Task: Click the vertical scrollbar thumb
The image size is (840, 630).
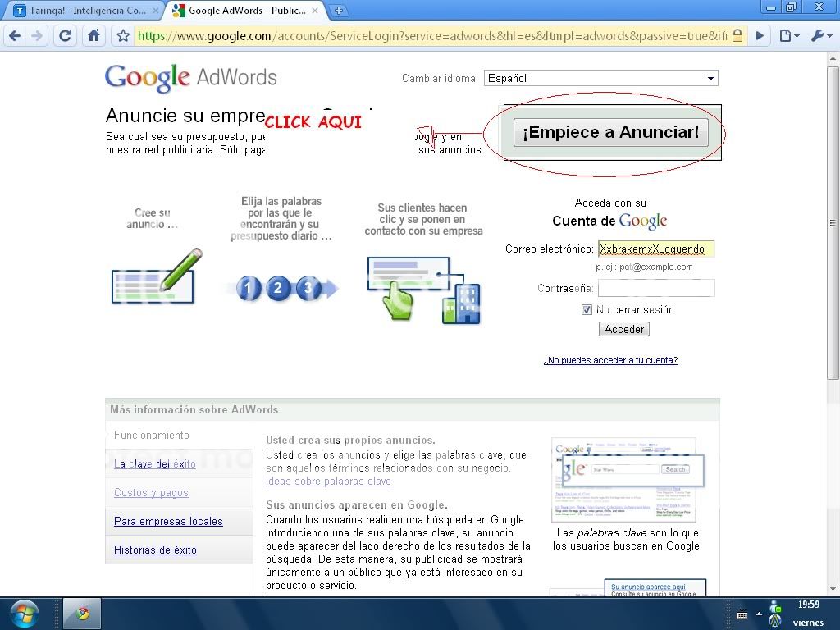Action: pyautogui.click(x=832, y=223)
